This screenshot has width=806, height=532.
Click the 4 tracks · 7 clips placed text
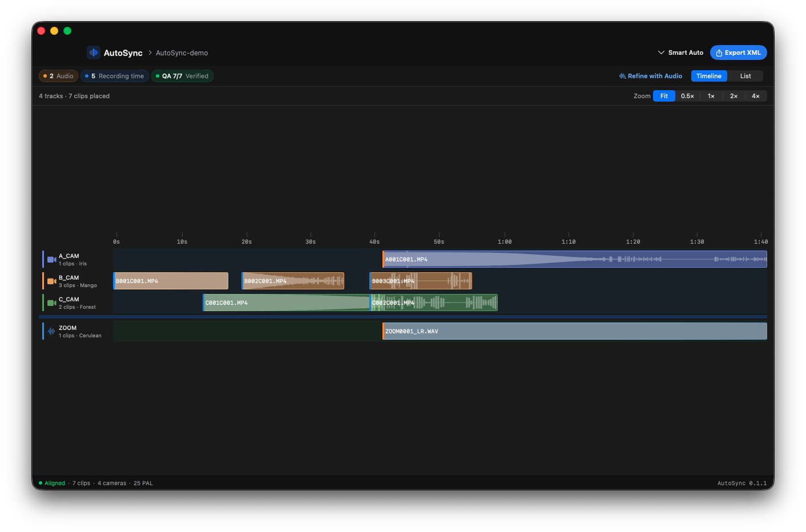pyautogui.click(x=74, y=96)
